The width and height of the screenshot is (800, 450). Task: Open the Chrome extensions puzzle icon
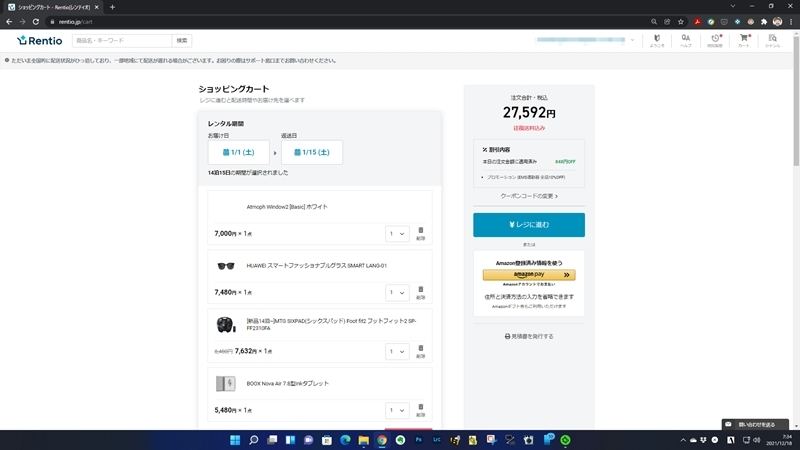pyautogui.click(x=764, y=22)
